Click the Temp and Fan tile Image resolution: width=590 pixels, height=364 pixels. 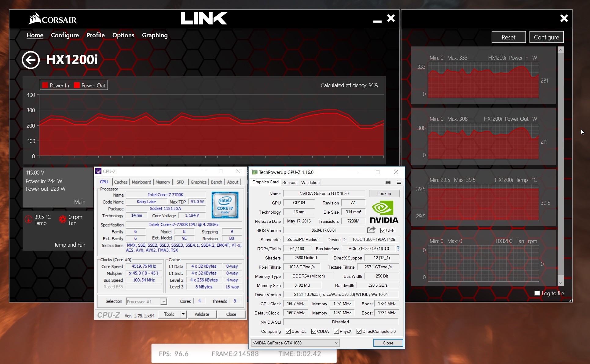[57, 230]
